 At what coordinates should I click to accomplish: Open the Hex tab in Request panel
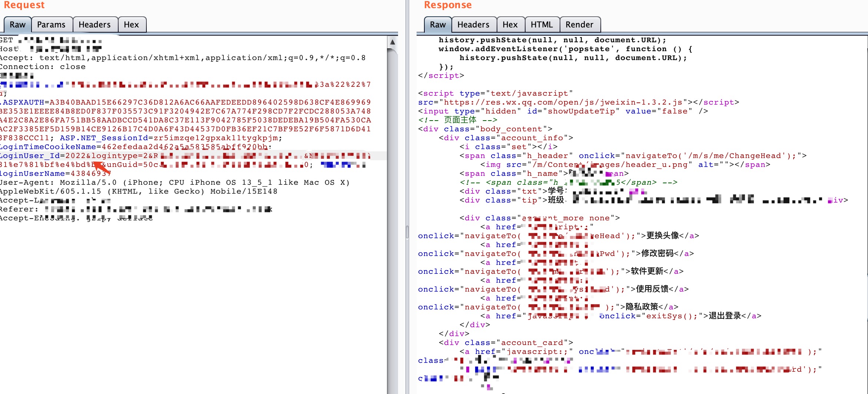pyautogui.click(x=131, y=25)
